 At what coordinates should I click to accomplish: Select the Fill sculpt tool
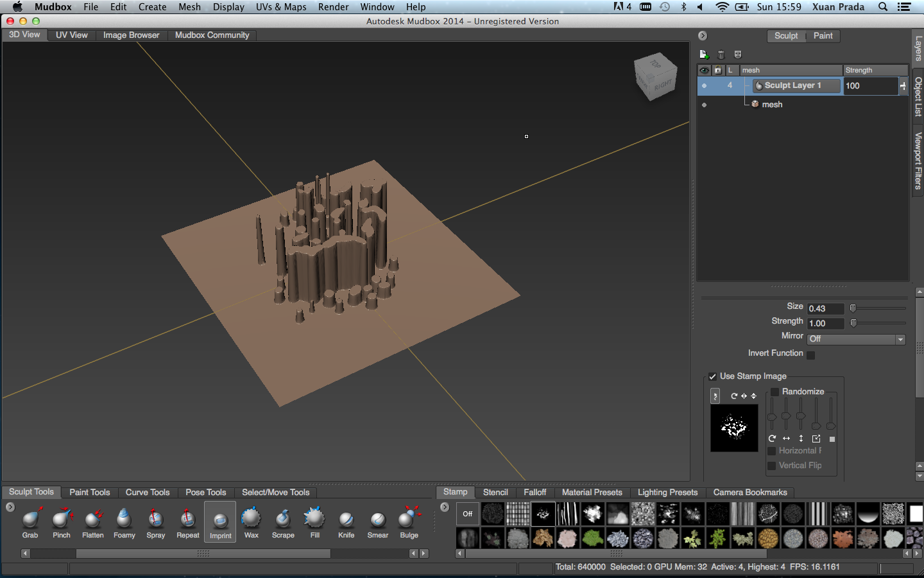[x=314, y=522]
